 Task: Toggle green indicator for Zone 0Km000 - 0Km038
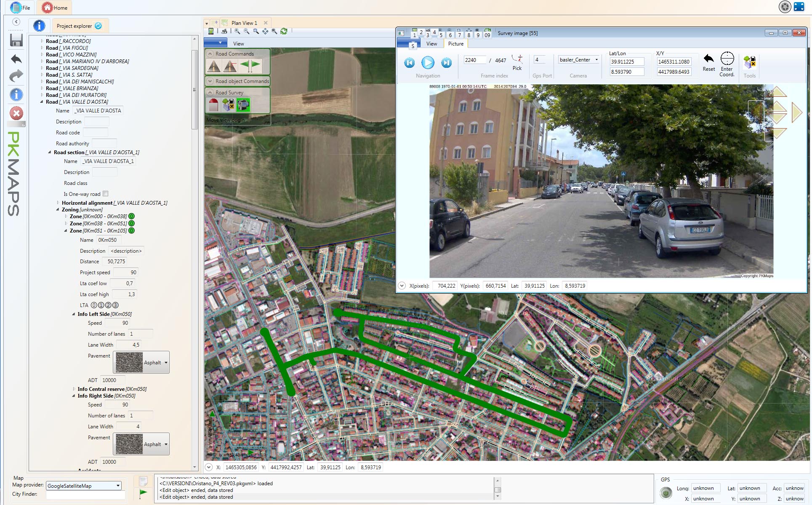(x=132, y=216)
